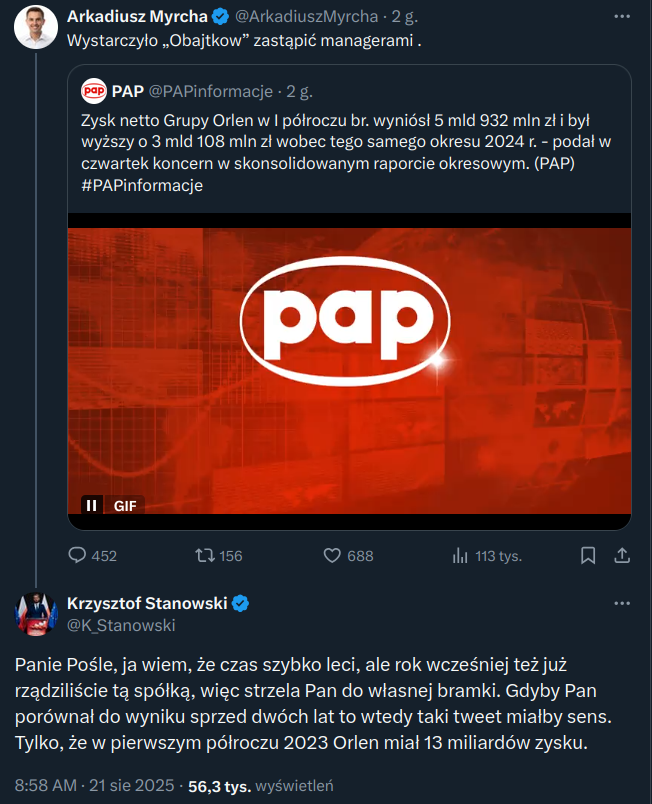
Task: Open more options for Myrcha's tweet
Action: (622, 17)
